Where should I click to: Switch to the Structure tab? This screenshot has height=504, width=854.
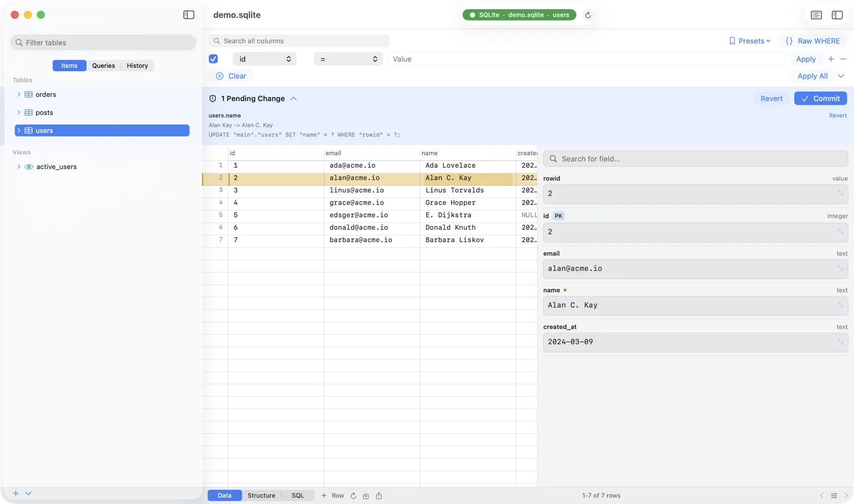coord(262,495)
